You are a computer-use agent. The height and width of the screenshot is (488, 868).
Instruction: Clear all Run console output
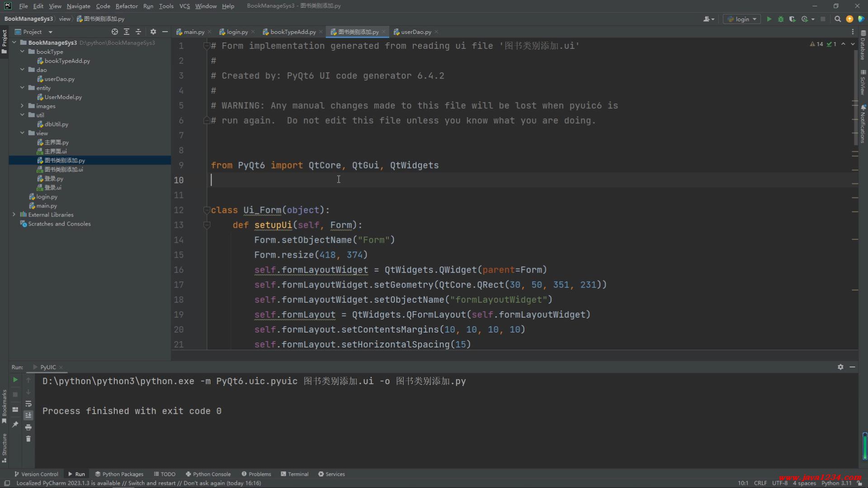click(28, 439)
